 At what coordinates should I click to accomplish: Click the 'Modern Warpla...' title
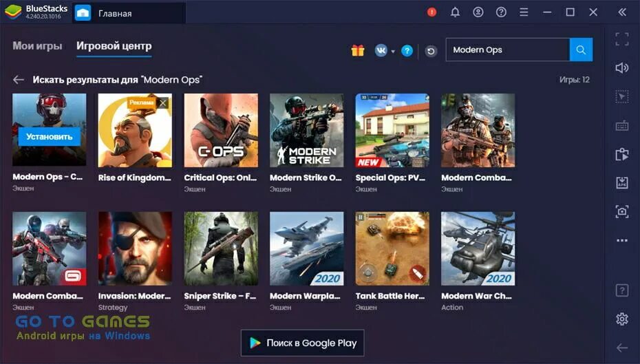point(305,296)
